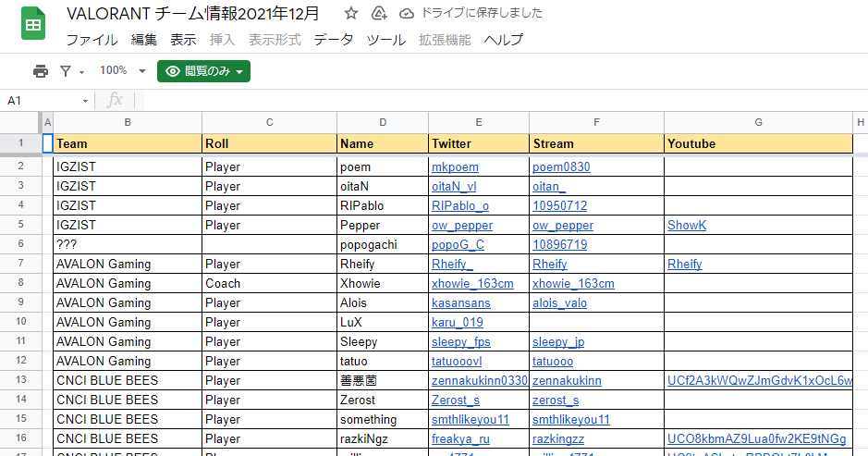Click the document title VALORANT チーム情報2021年12月
Viewport: 868px width, 456px height.
[x=192, y=13]
